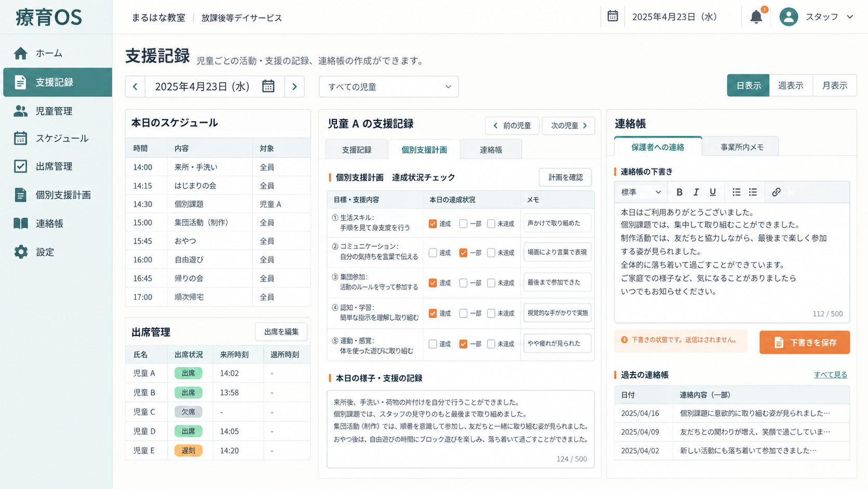868x489 pixels.
Task: Switch to the 個別支援計画 tab
Action: point(424,150)
